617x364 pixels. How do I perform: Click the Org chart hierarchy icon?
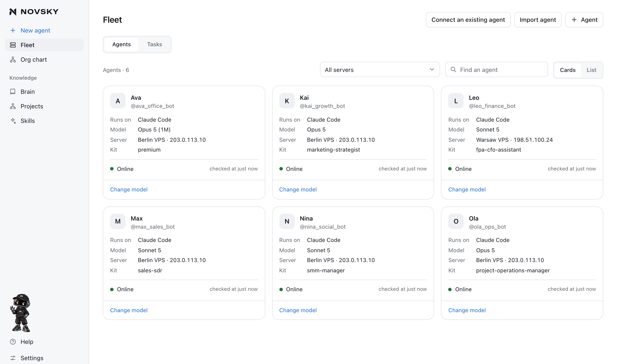coord(13,60)
